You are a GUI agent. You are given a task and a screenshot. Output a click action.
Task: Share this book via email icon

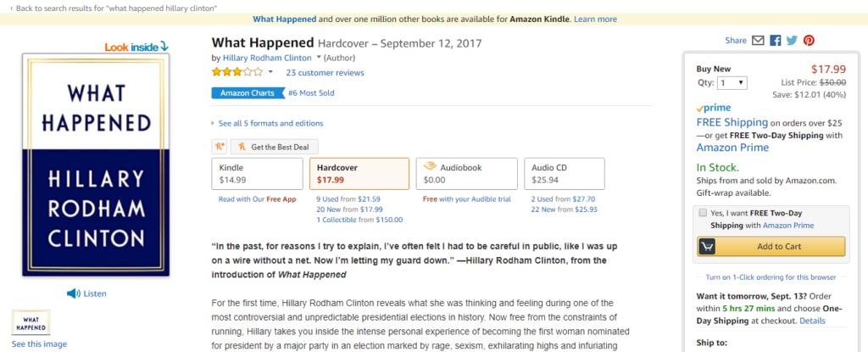click(758, 41)
